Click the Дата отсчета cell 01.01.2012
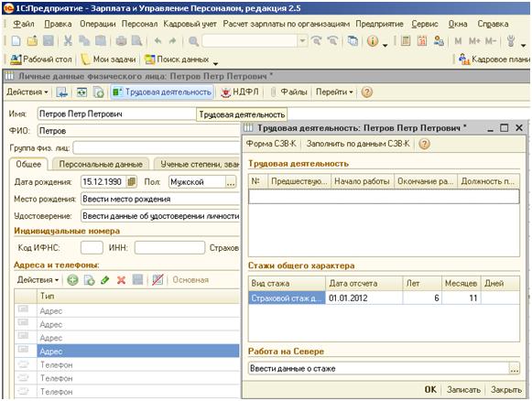 (364, 298)
